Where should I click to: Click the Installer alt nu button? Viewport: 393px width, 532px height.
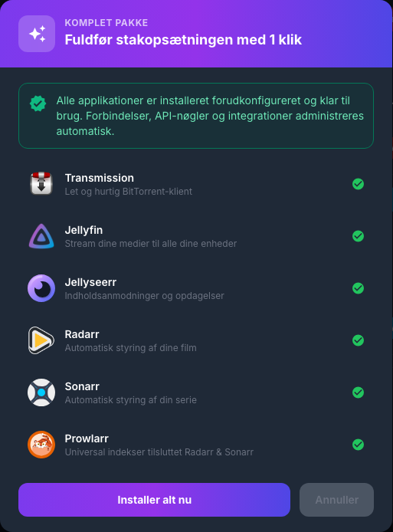point(154,500)
